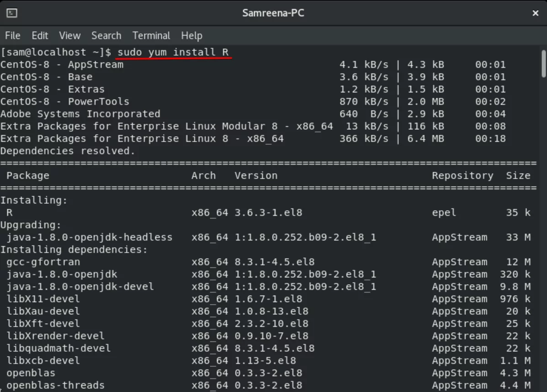Click the 'libXau-devel' package name
This screenshot has height=392, width=547.
point(43,311)
